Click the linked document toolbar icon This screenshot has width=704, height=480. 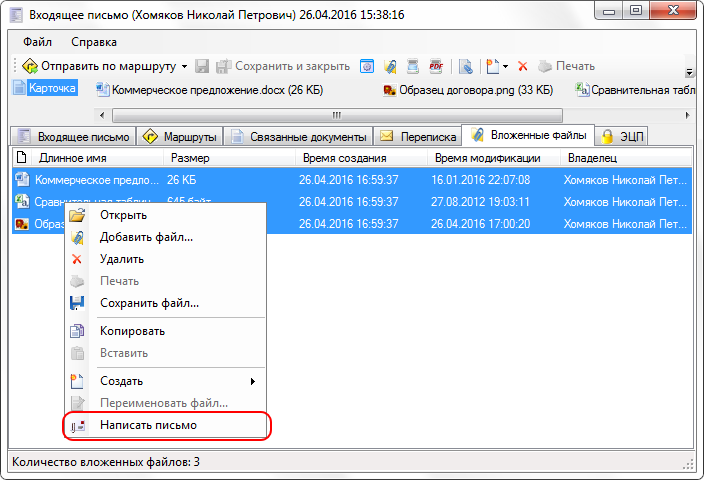coord(466,66)
